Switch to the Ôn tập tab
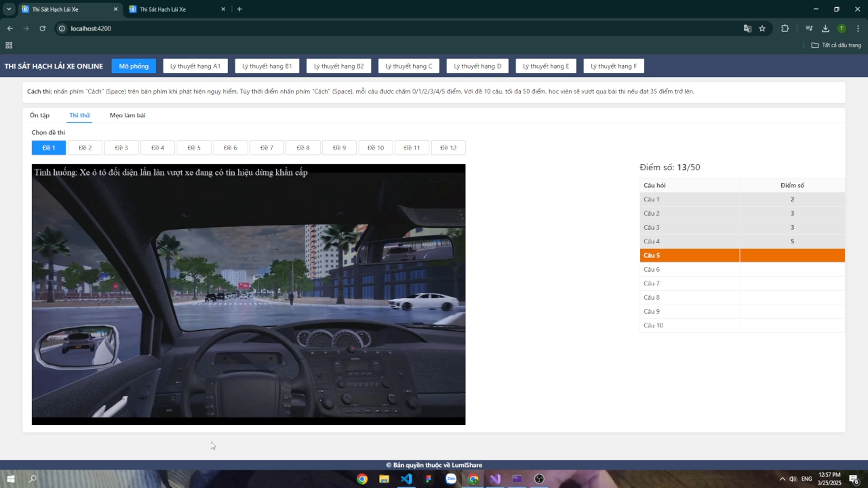 pos(40,115)
